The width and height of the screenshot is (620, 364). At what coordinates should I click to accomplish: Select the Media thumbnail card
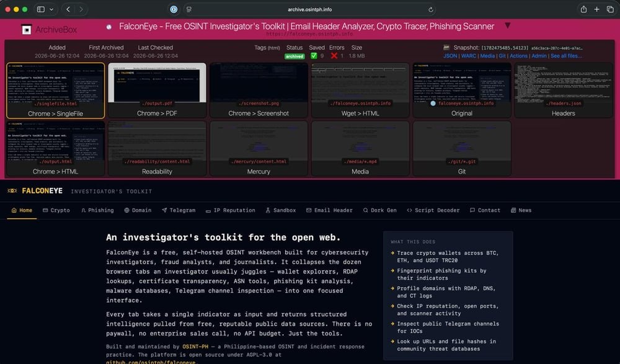pyautogui.click(x=360, y=148)
